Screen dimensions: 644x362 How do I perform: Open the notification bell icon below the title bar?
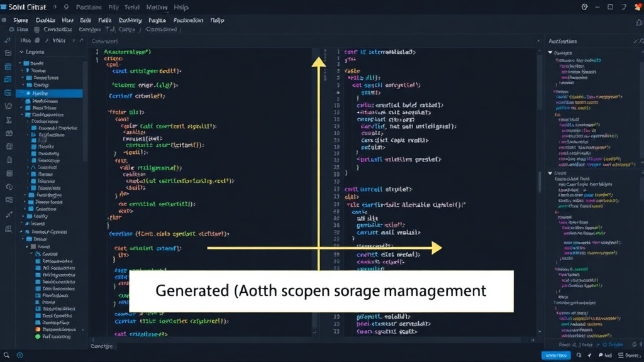click(639, 23)
